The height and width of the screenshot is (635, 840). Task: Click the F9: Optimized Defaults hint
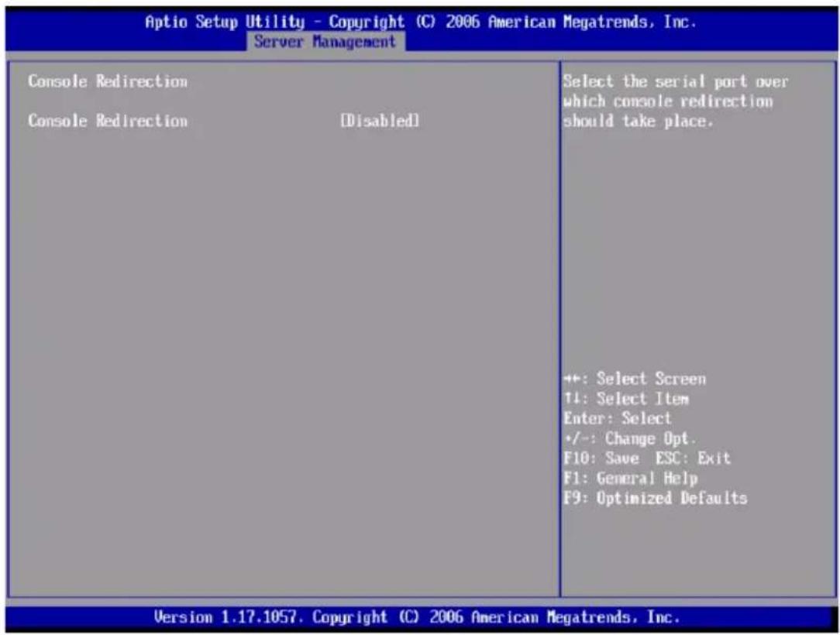coord(655,498)
